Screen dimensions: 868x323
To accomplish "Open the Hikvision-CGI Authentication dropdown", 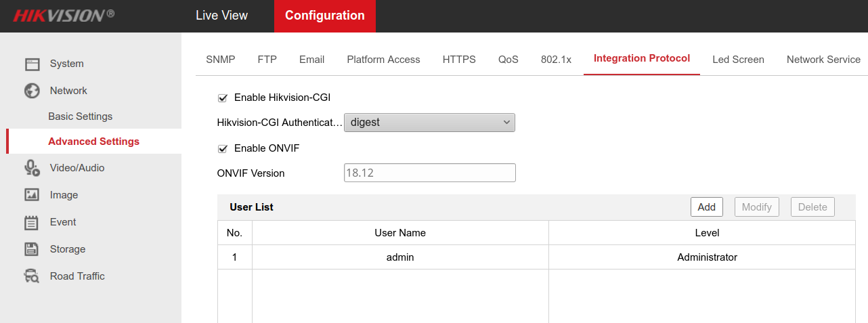I will click(x=430, y=123).
